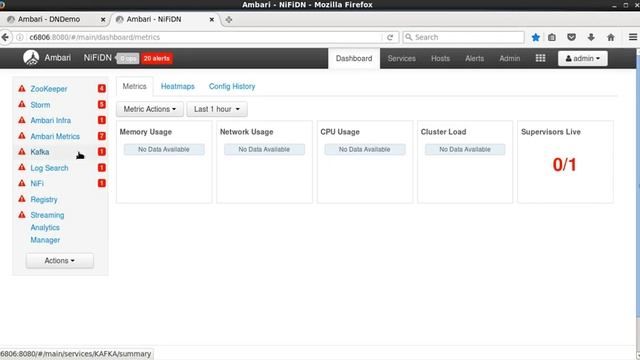The image size is (640, 360).
Task: Click the Ambari logo icon
Action: pos(31,58)
